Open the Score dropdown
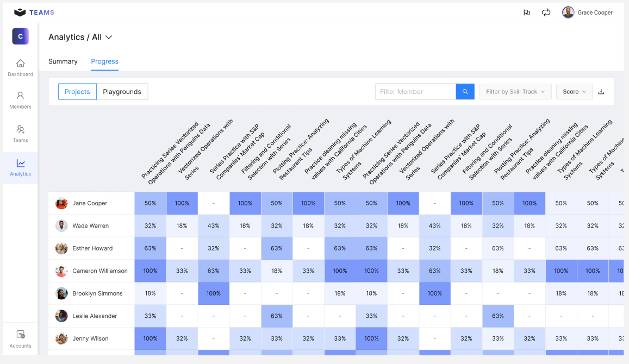 click(x=574, y=91)
